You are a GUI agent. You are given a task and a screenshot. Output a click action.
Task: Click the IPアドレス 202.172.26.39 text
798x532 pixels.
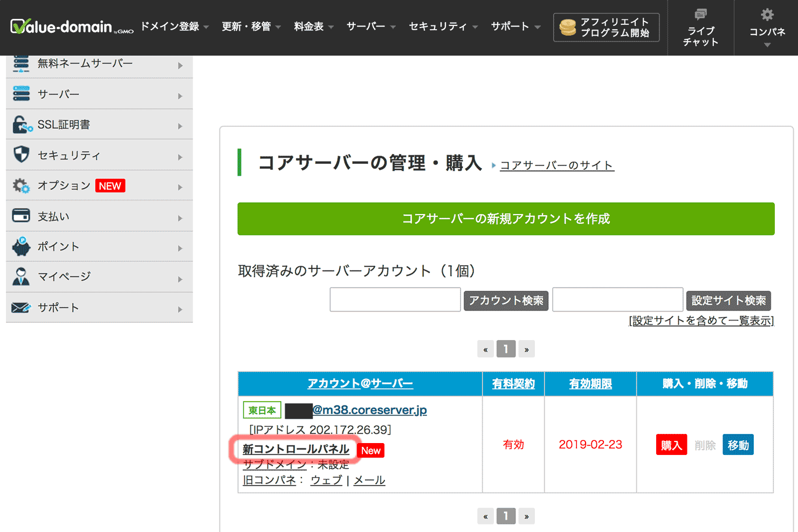320,430
